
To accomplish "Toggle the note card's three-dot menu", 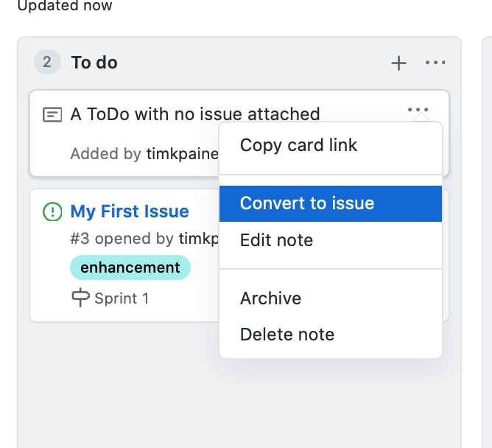I will pyautogui.click(x=418, y=110).
